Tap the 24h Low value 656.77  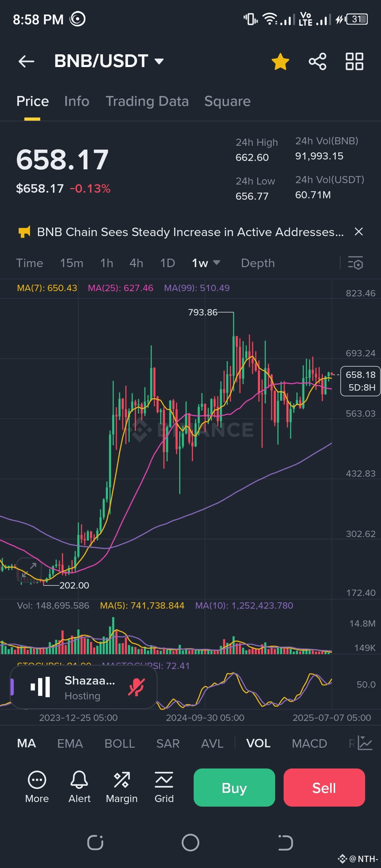252,196
